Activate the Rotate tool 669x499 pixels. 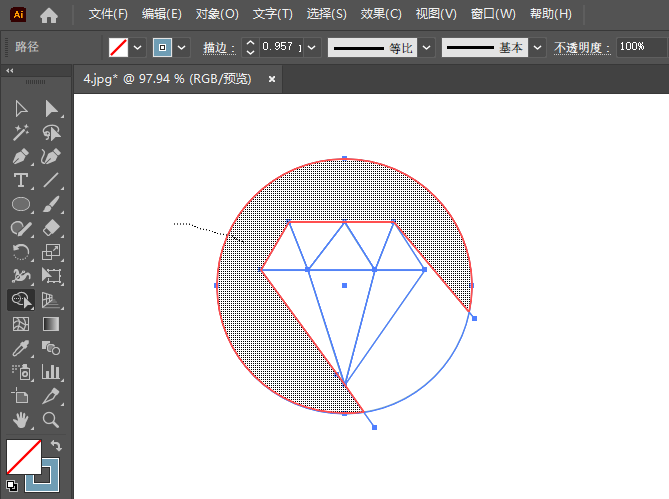(x=20, y=252)
